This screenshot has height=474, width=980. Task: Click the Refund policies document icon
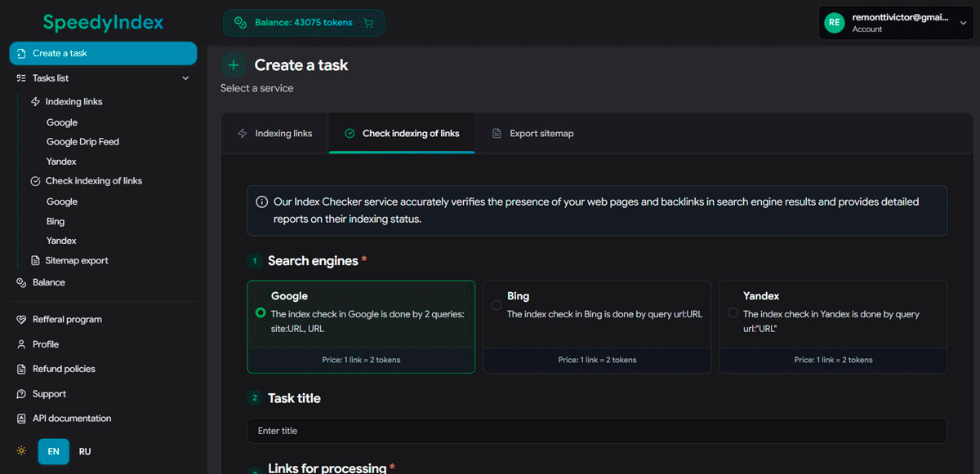coord(21,369)
